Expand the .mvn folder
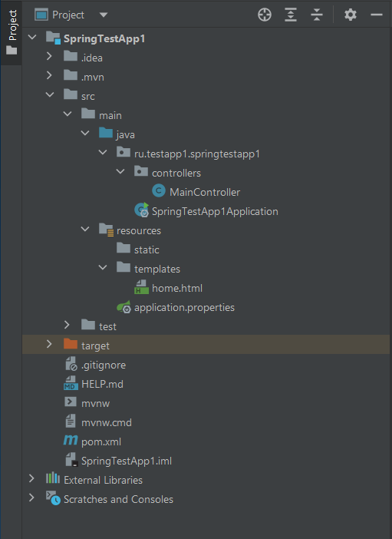392x539 pixels. click(x=49, y=75)
